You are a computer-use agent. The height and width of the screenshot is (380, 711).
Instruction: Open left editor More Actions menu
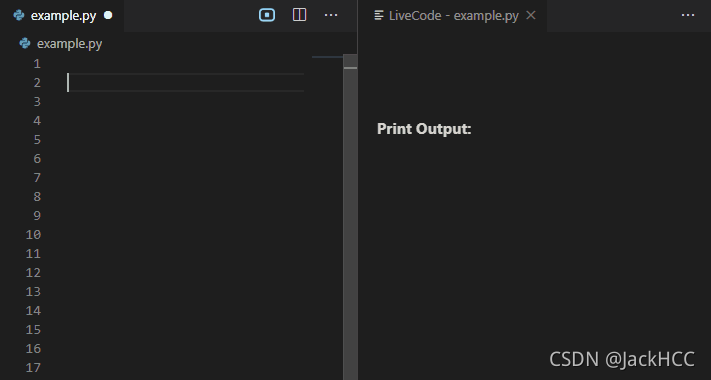[x=331, y=15]
